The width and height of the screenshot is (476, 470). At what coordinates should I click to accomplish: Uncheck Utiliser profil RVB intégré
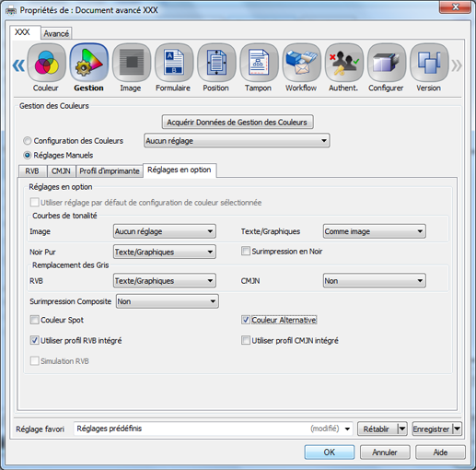click(x=34, y=340)
